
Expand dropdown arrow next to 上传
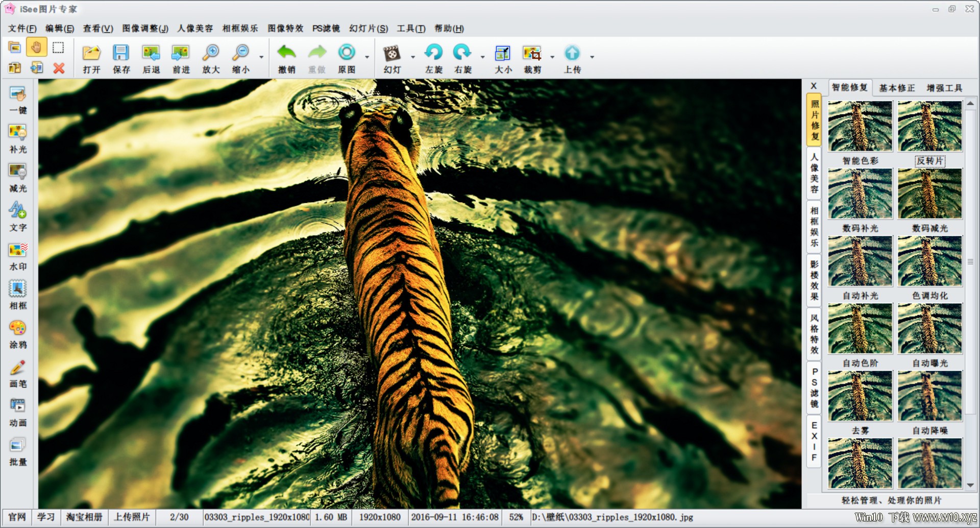click(592, 57)
